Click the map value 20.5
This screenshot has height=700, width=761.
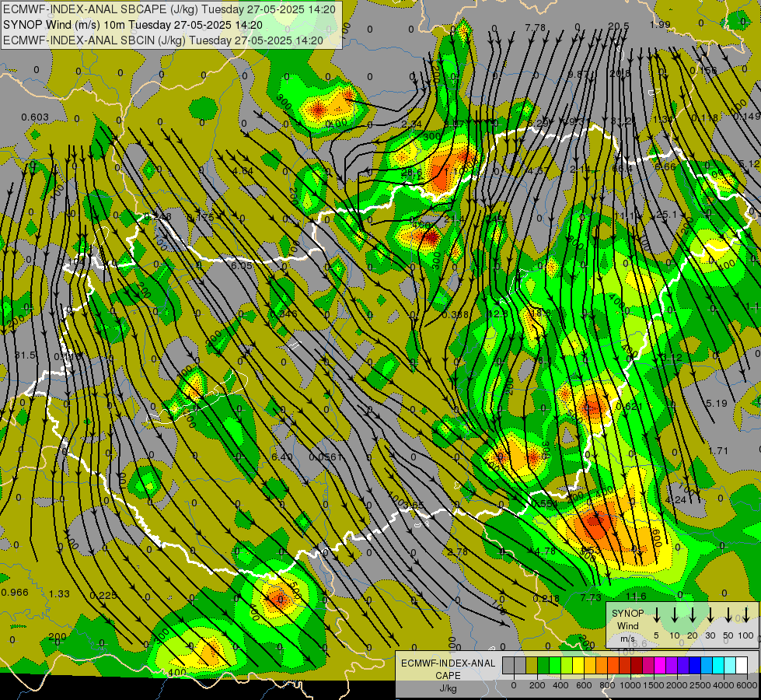(619, 26)
